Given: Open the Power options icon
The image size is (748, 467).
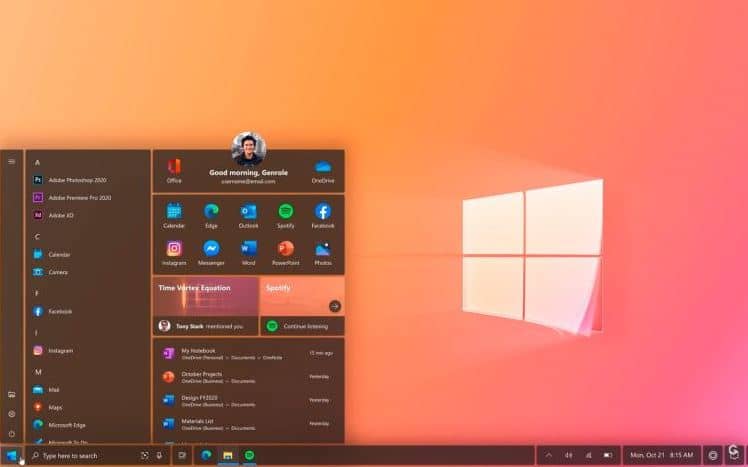Looking at the screenshot, I should [x=12, y=433].
